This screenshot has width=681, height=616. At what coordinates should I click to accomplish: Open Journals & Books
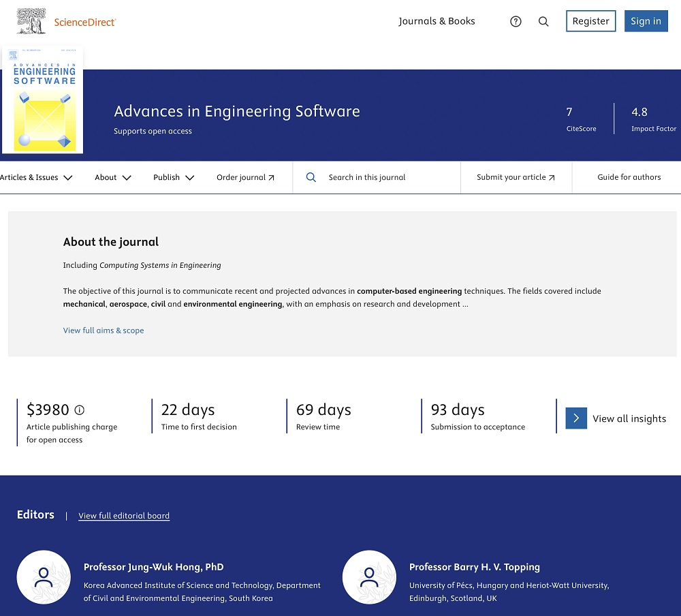point(437,21)
